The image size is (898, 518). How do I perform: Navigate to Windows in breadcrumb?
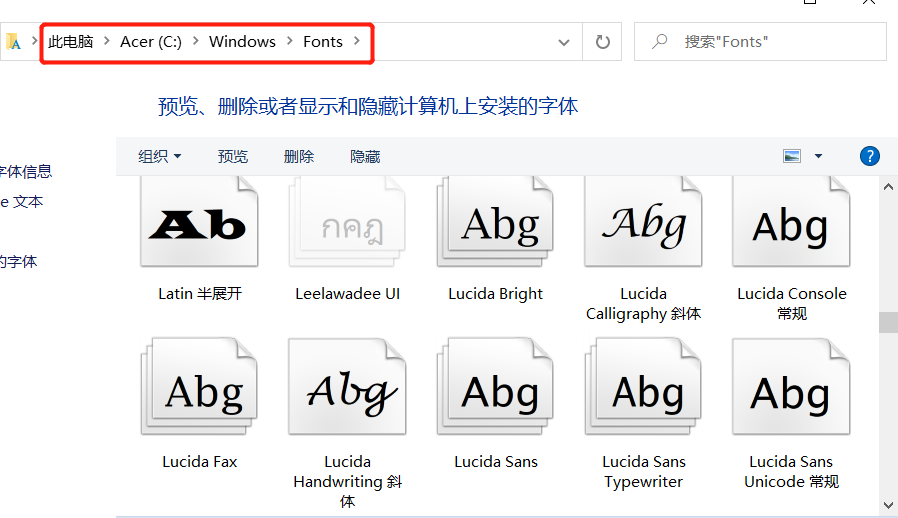click(x=242, y=41)
